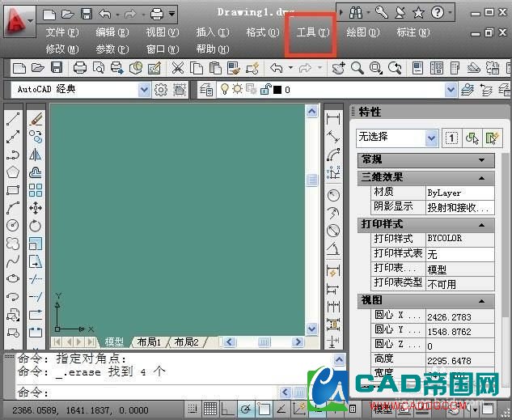Click workspace settings gear icon
The image size is (512, 420).
click(x=161, y=89)
